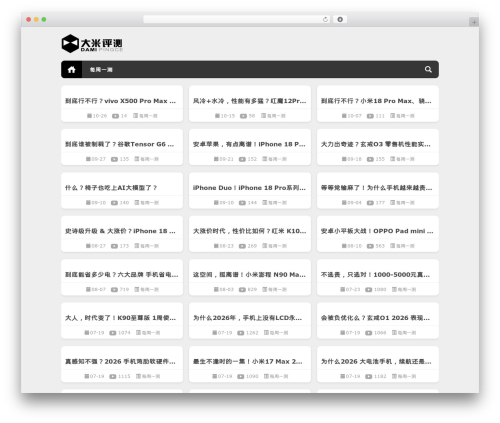Open the 玄戒O1 2026 article
The width and height of the screenshot is (500, 423).
point(375,318)
